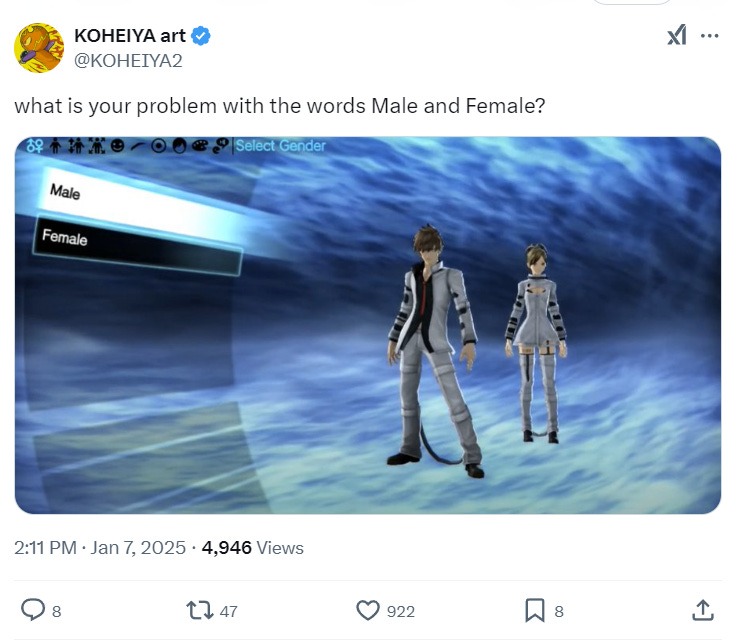Screen dimensions: 741x640
Task: Open the height adjustment figure icon
Action: pos(76,146)
